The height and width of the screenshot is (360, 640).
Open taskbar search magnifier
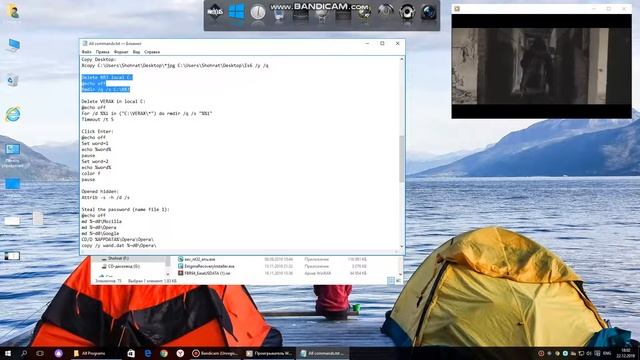pyautogui.click(x=24, y=353)
